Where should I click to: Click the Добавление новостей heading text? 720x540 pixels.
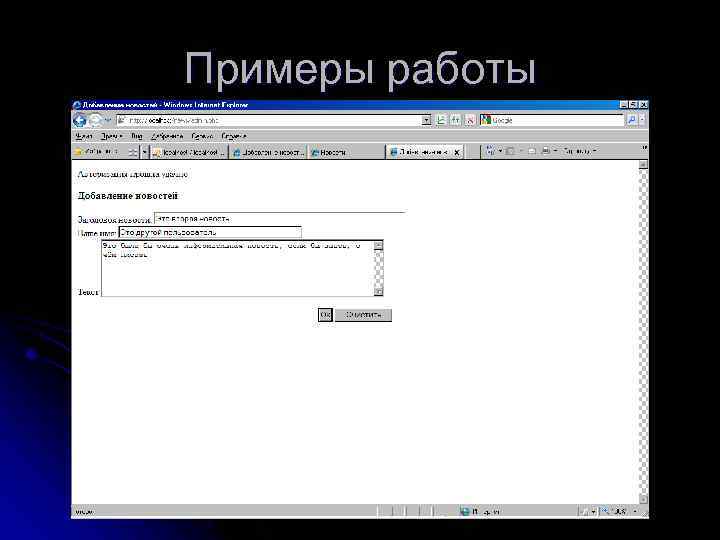[127, 196]
